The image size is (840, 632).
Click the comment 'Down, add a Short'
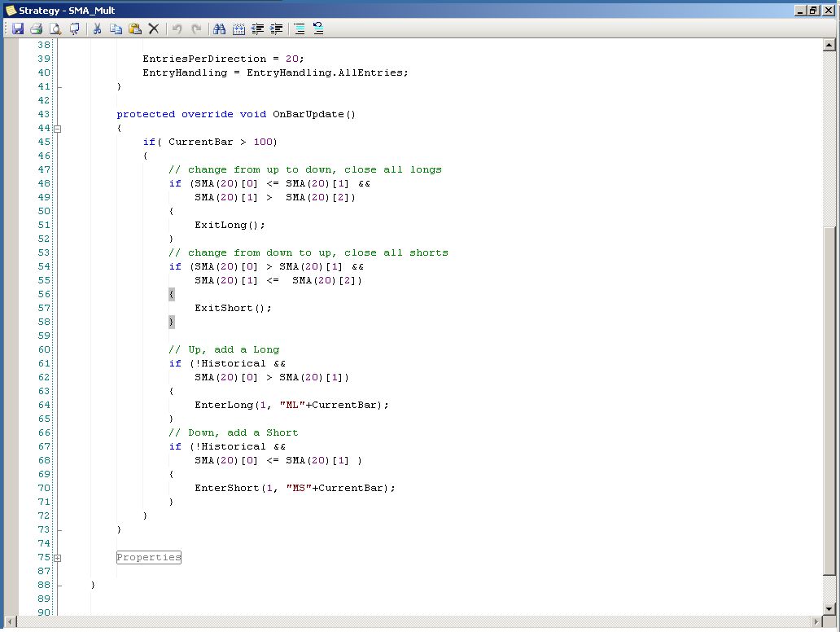[234, 433]
